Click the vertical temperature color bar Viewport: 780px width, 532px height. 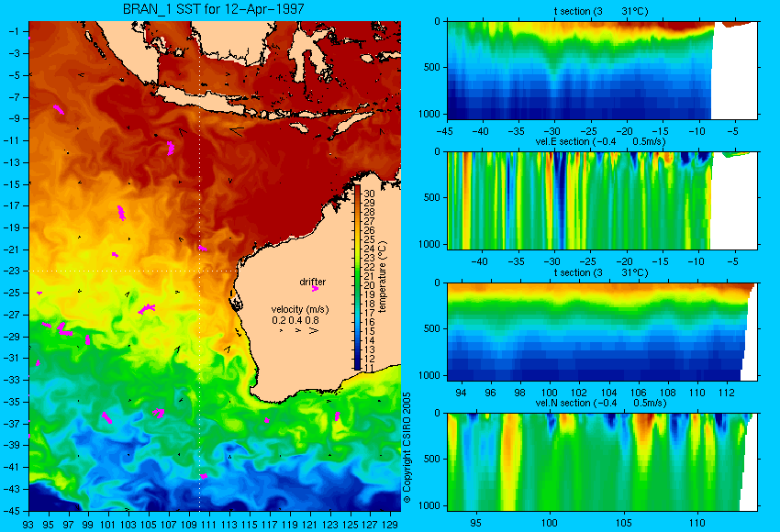tap(357, 278)
